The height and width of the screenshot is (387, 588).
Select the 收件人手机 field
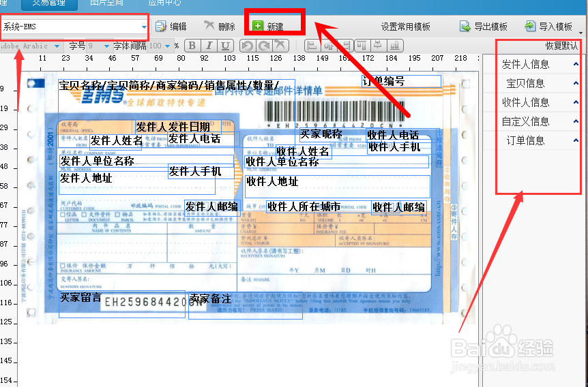[x=402, y=147]
